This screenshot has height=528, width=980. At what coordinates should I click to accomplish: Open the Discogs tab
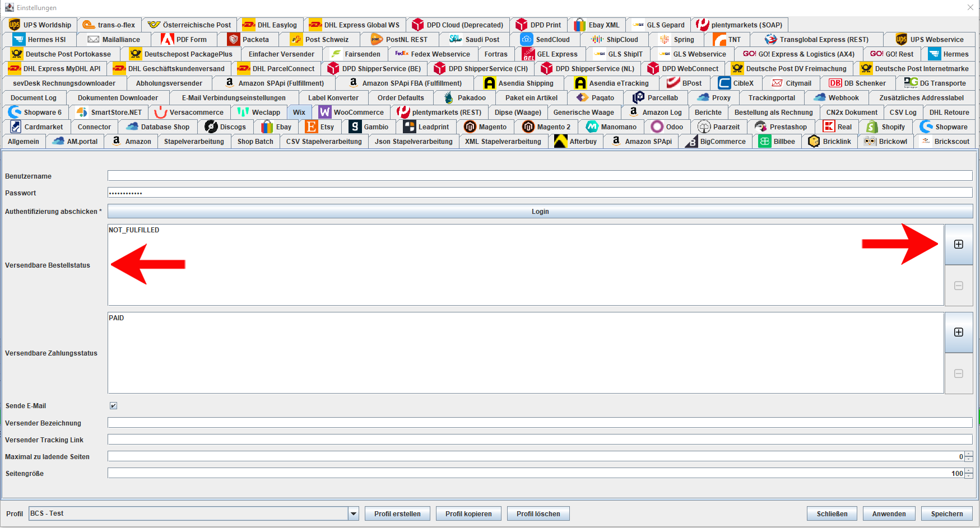point(226,127)
